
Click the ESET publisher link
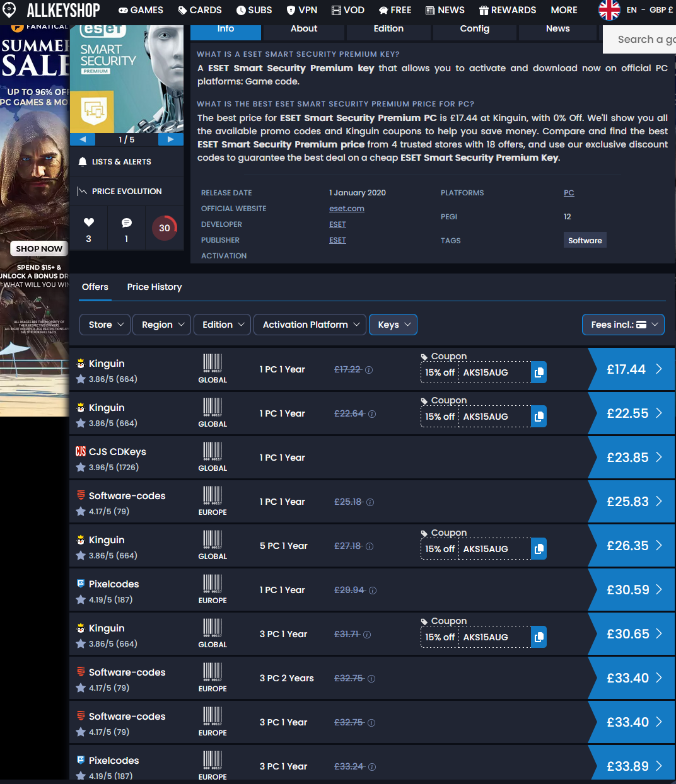click(x=337, y=240)
